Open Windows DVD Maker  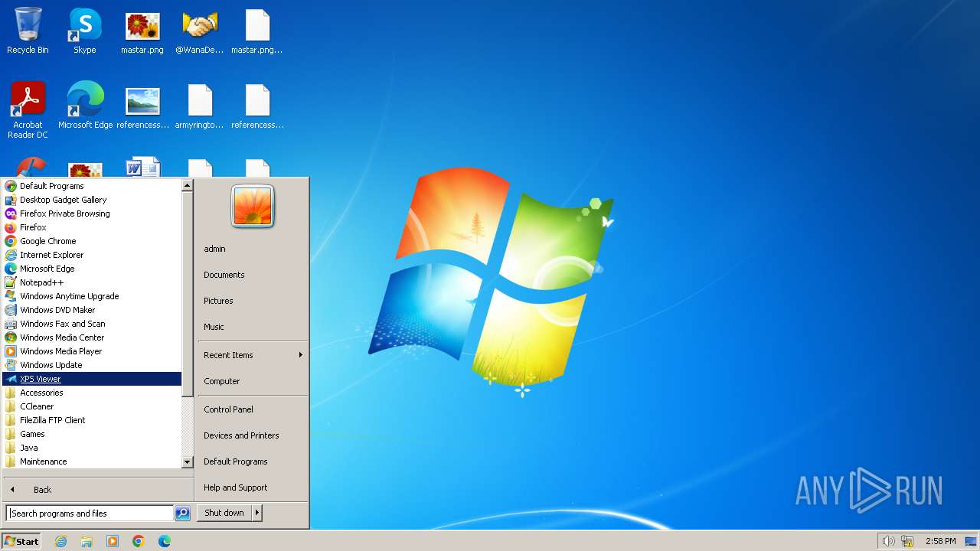coord(92,310)
